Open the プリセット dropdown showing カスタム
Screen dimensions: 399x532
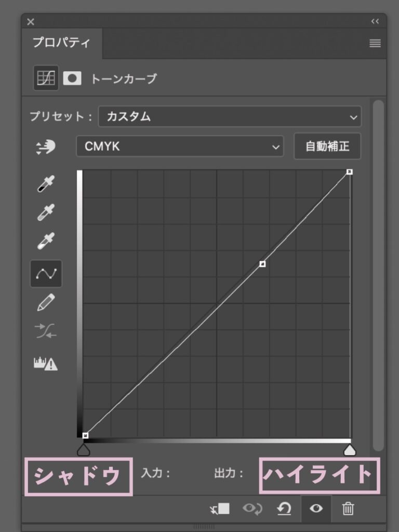230,117
